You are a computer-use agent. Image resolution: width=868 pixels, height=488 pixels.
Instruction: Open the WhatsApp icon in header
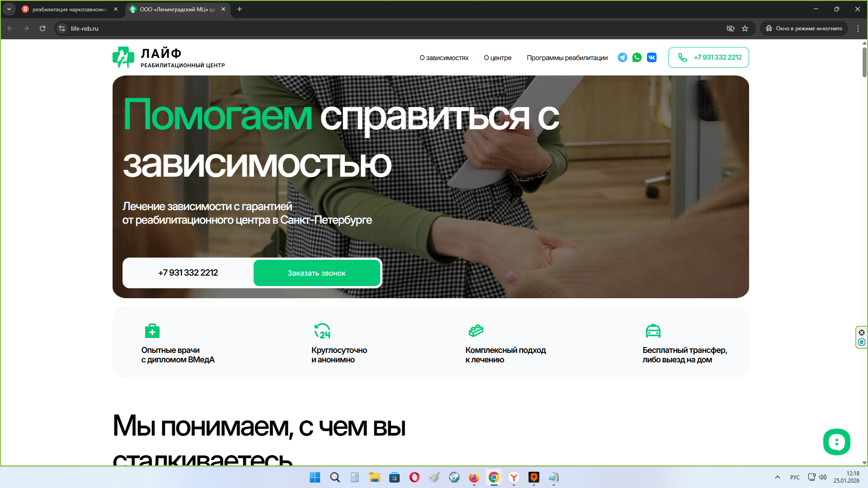pyautogui.click(x=637, y=57)
